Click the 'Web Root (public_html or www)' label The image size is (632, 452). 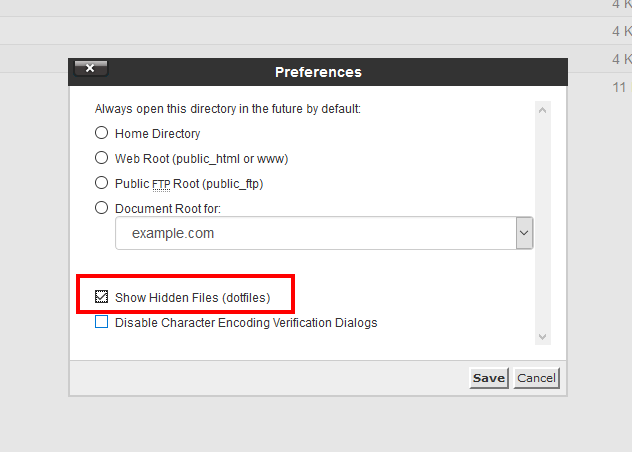point(202,158)
